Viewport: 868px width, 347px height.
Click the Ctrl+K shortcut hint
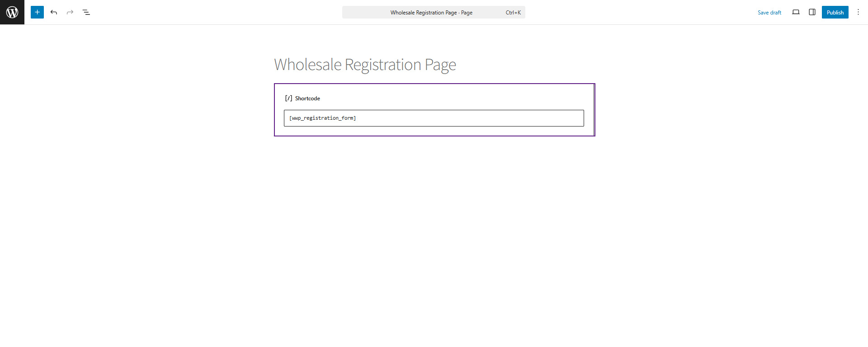[513, 13]
